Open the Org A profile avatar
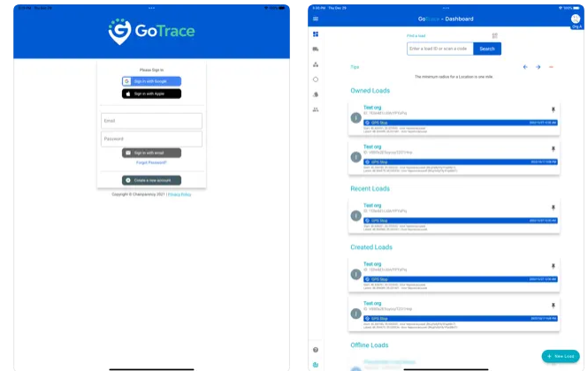Screen dimensions: 588x371 click(x=576, y=19)
